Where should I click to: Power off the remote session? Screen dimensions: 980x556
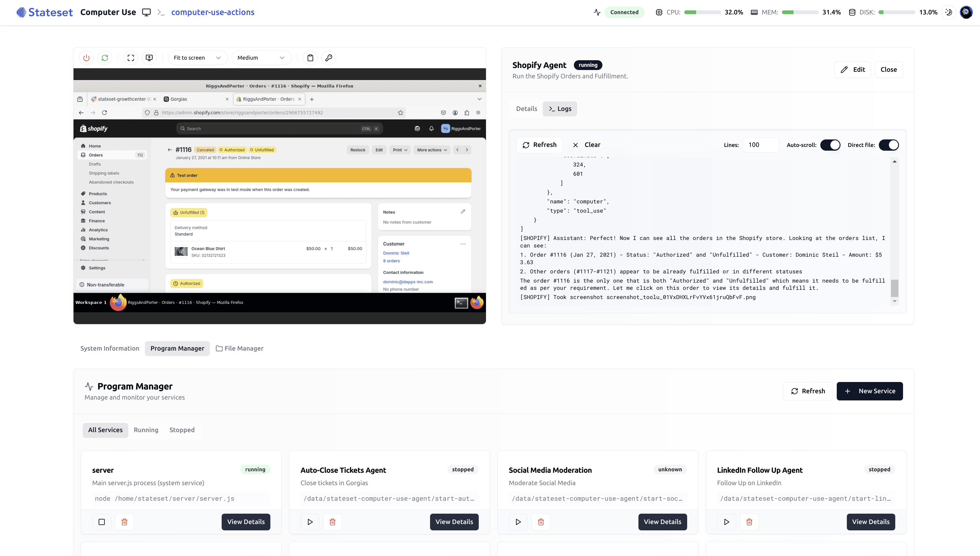click(86, 58)
